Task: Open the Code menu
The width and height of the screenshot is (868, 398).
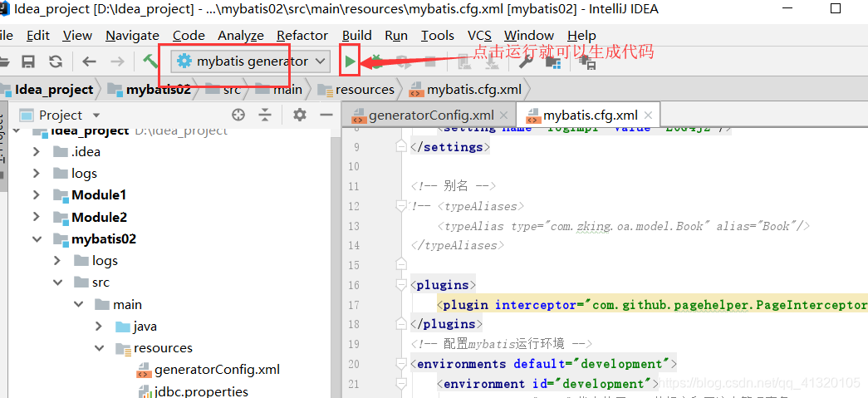Action: coord(189,36)
